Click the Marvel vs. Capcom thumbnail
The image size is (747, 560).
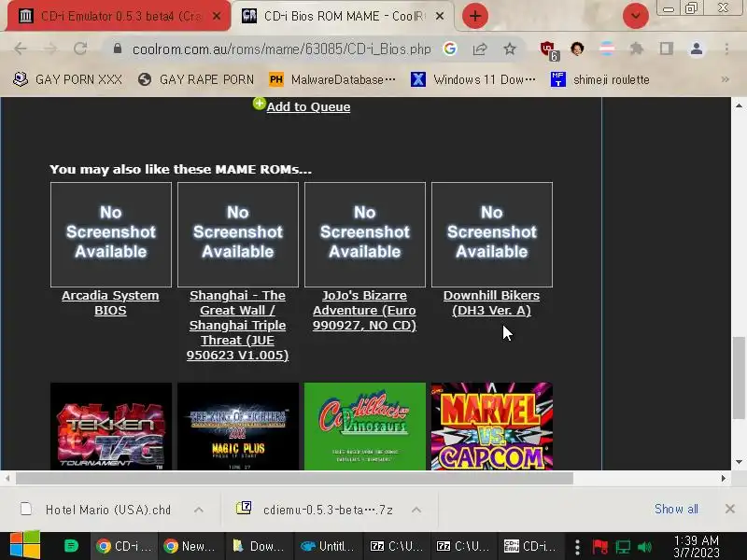click(492, 427)
